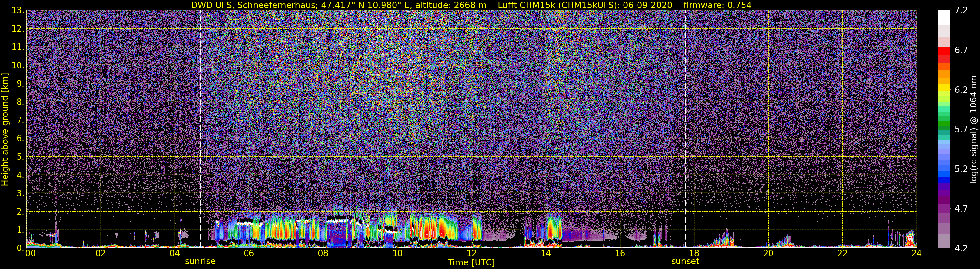
Task: Click the height axis tick label 3.
Action: point(20,193)
